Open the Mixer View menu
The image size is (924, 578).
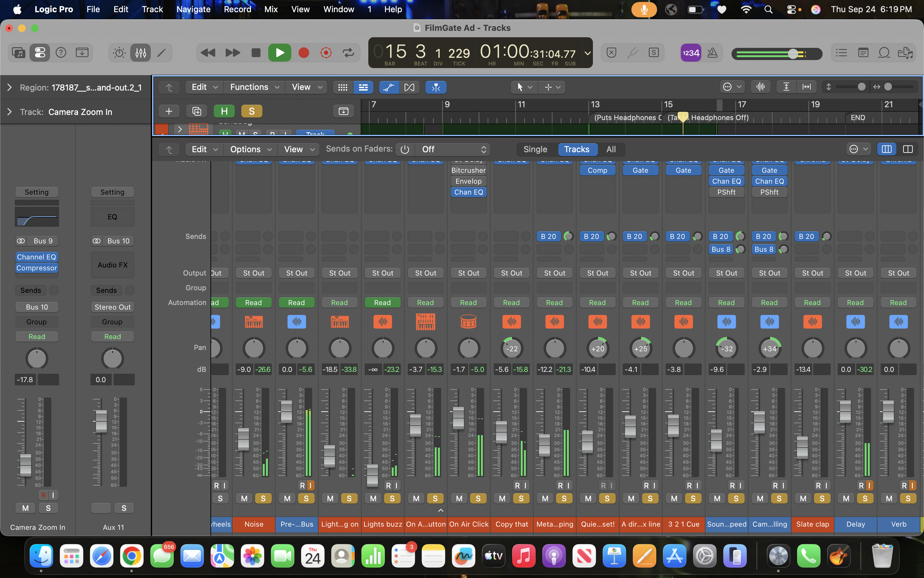299,149
